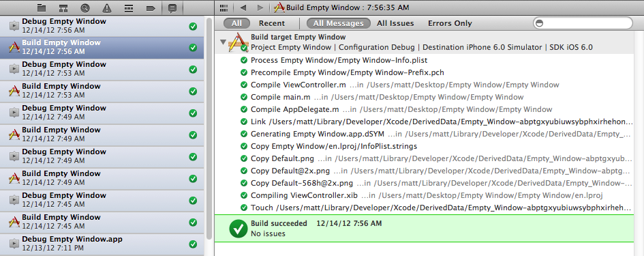644x256 pixels.
Task: Open the related items grid menu
Action: (224, 8)
